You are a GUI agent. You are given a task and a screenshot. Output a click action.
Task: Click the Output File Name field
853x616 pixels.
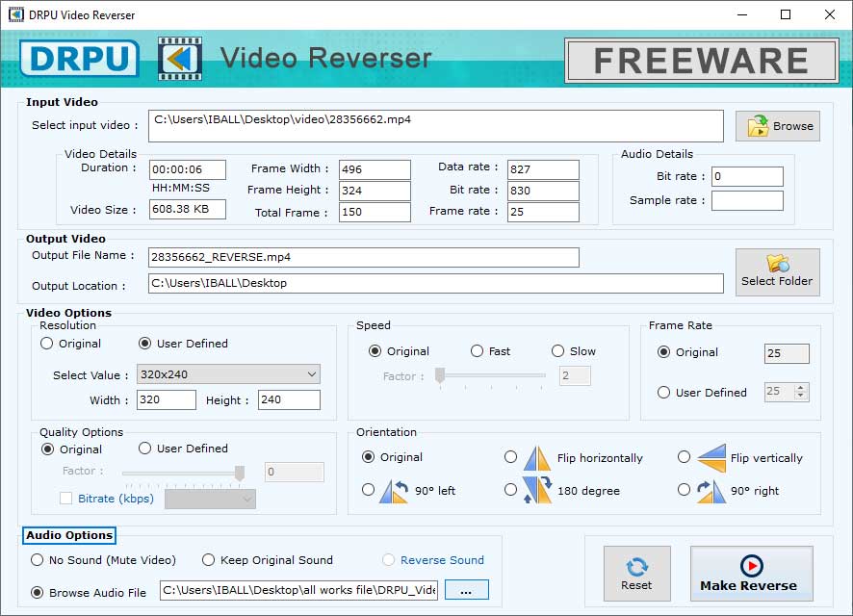pyautogui.click(x=363, y=257)
